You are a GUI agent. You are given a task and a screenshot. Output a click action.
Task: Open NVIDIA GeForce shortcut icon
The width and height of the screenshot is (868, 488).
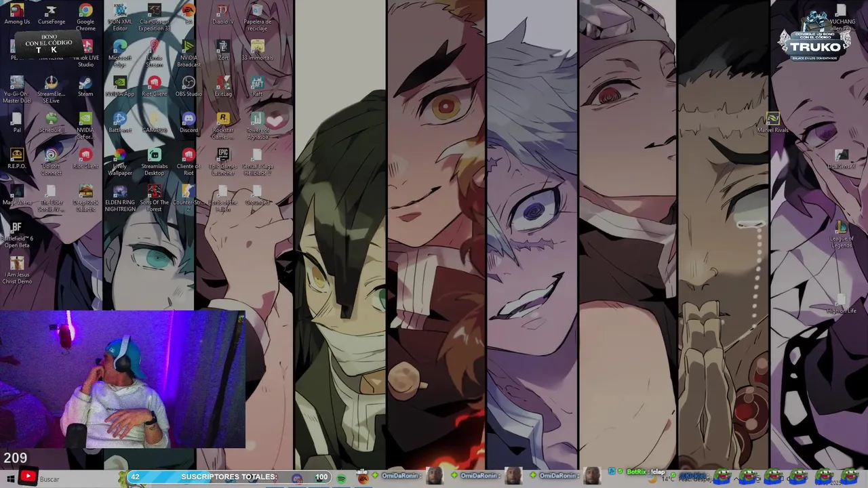click(85, 125)
